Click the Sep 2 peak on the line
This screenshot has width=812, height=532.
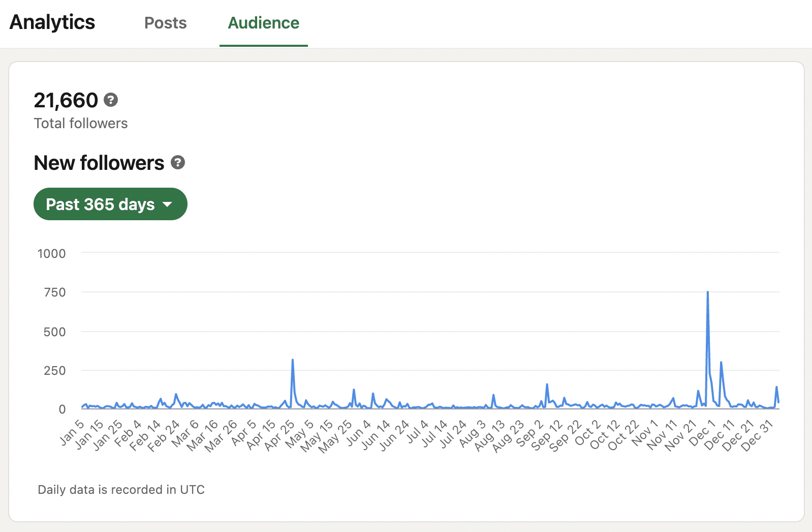point(547,385)
